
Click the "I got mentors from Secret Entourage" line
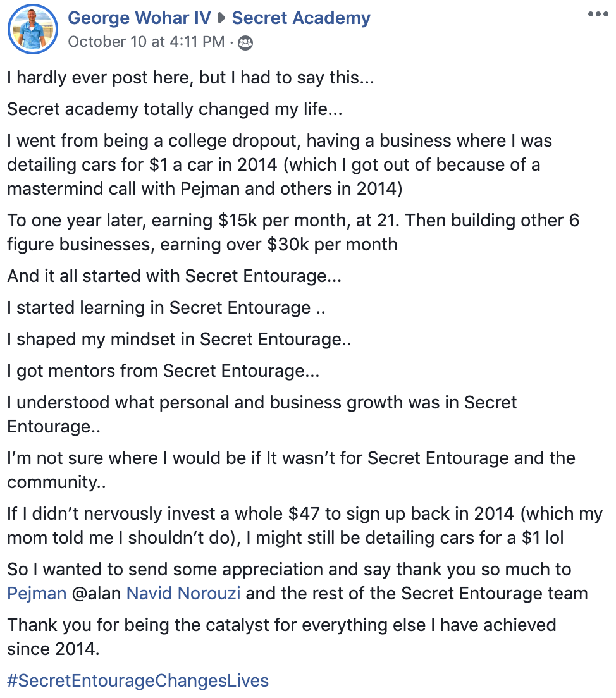point(163,370)
